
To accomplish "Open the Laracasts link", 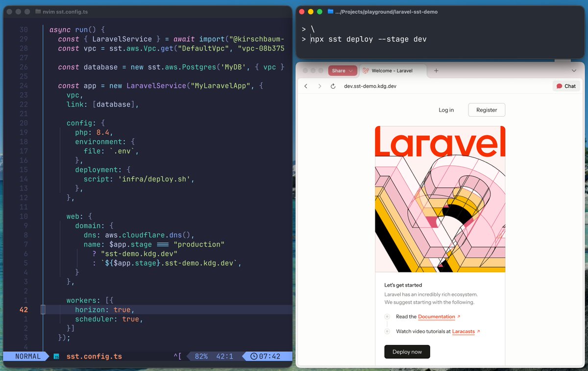I will click(464, 331).
